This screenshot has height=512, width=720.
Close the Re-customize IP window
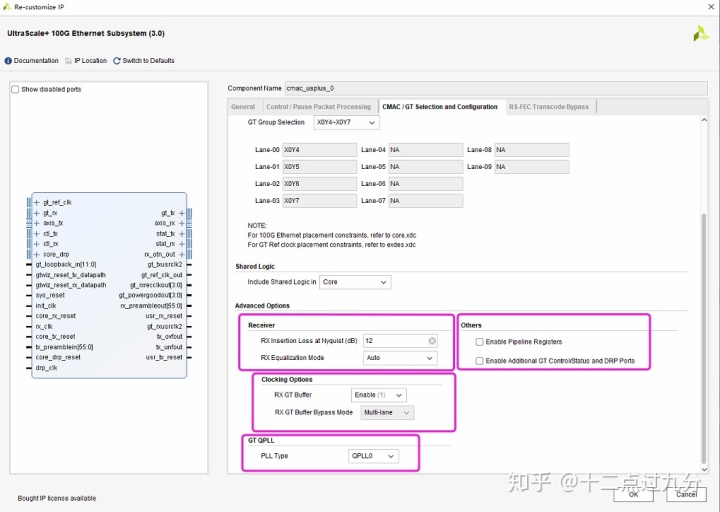(711, 6)
